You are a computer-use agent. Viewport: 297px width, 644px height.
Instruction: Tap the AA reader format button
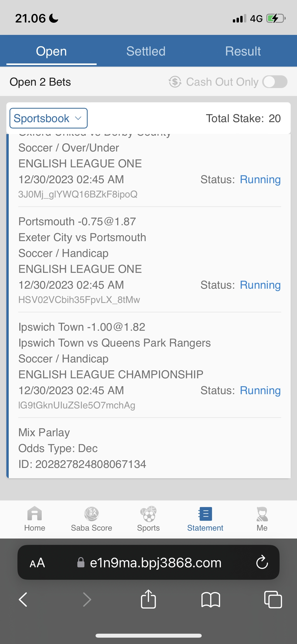pyautogui.click(x=37, y=563)
